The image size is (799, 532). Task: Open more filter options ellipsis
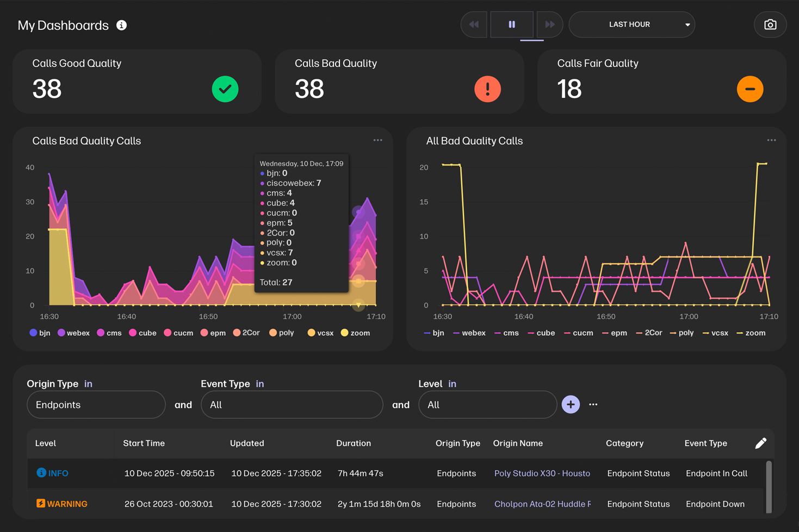[593, 404]
